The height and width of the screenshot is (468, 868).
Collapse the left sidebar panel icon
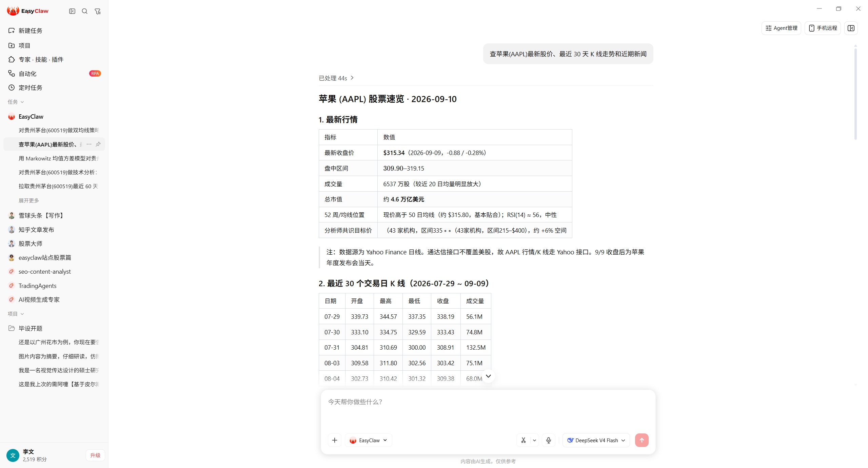point(72,11)
